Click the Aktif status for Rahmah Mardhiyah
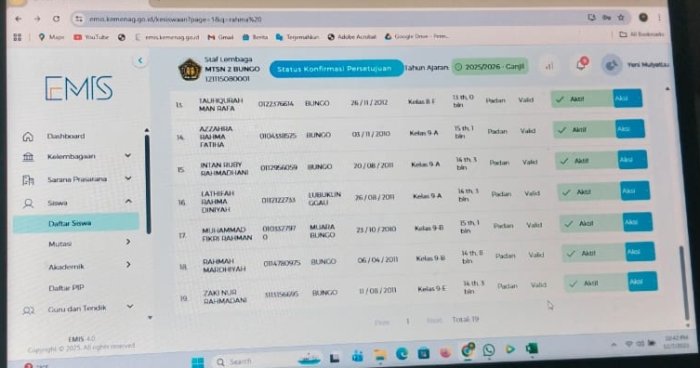The height and width of the screenshot is (368, 700). click(x=593, y=253)
